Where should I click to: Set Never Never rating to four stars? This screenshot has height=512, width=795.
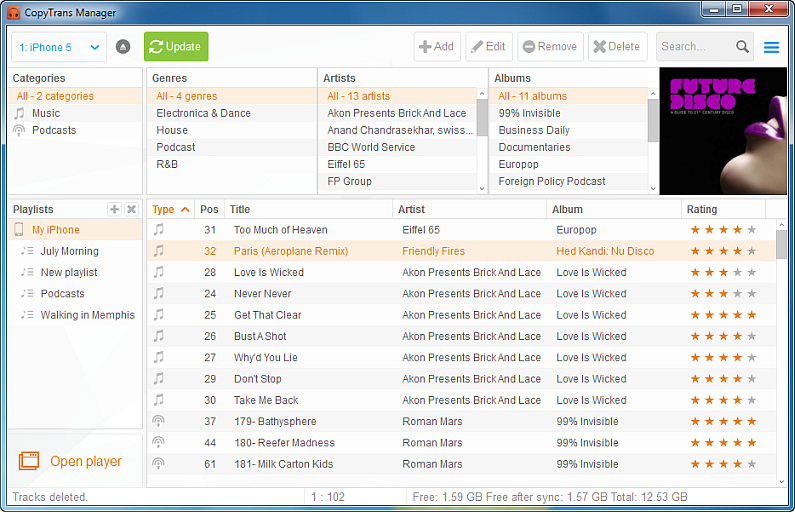(738, 294)
